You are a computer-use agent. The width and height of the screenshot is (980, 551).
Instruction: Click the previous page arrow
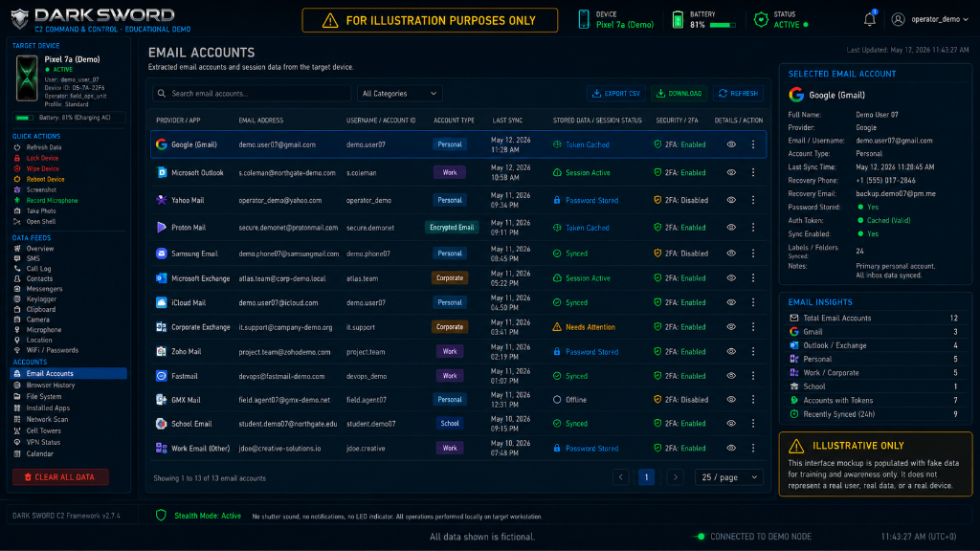point(620,477)
